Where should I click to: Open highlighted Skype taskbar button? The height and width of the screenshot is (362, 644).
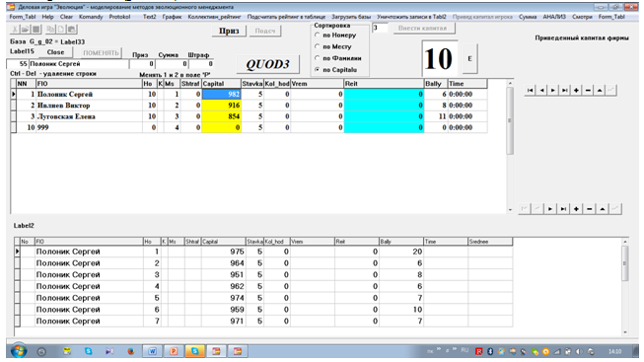point(194,351)
